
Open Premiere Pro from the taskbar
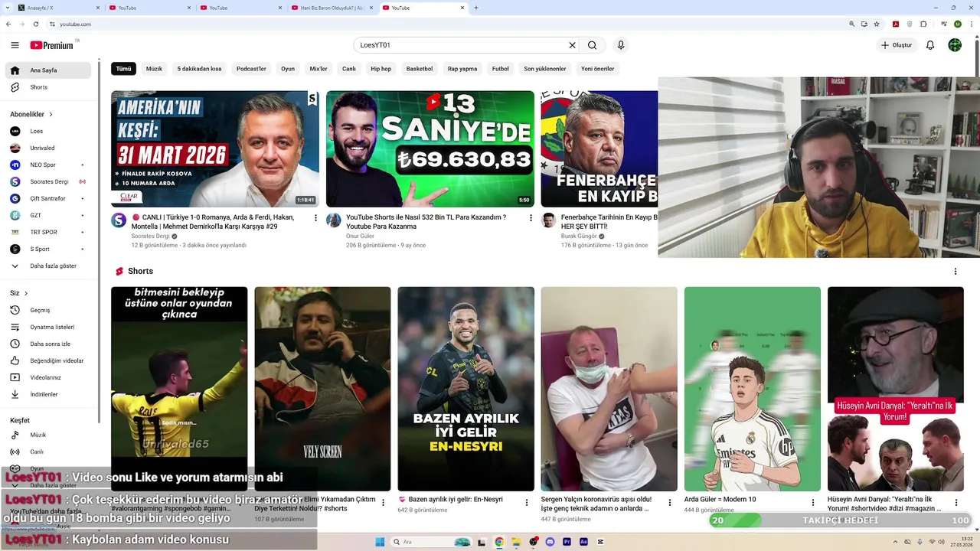(567, 542)
